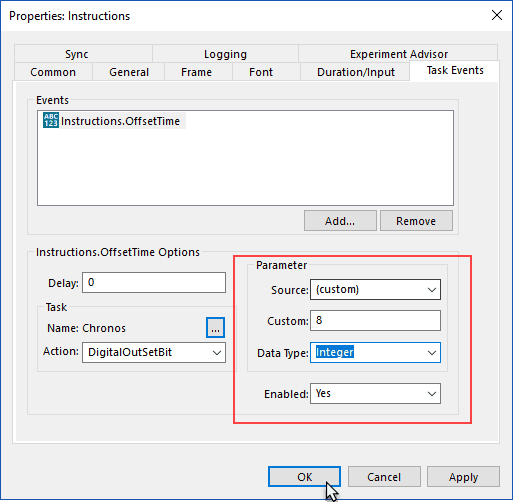The width and height of the screenshot is (513, 502).
Task: Open the Data Type combo box
Action: pos(375,353)
